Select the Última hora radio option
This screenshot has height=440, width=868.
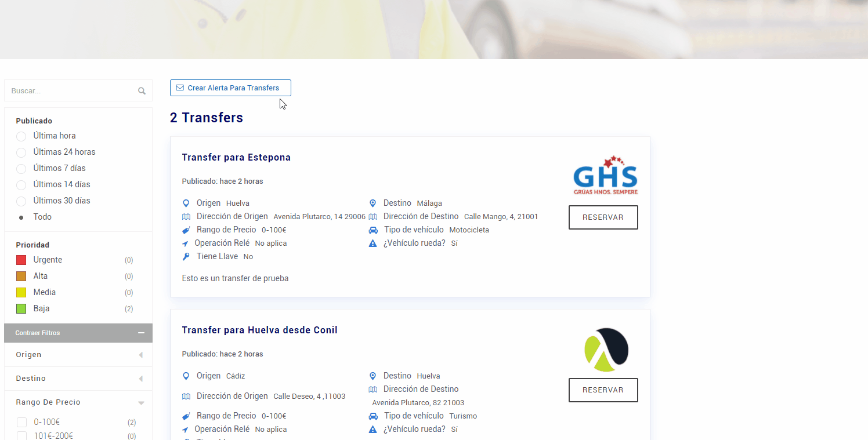point(21,136)
